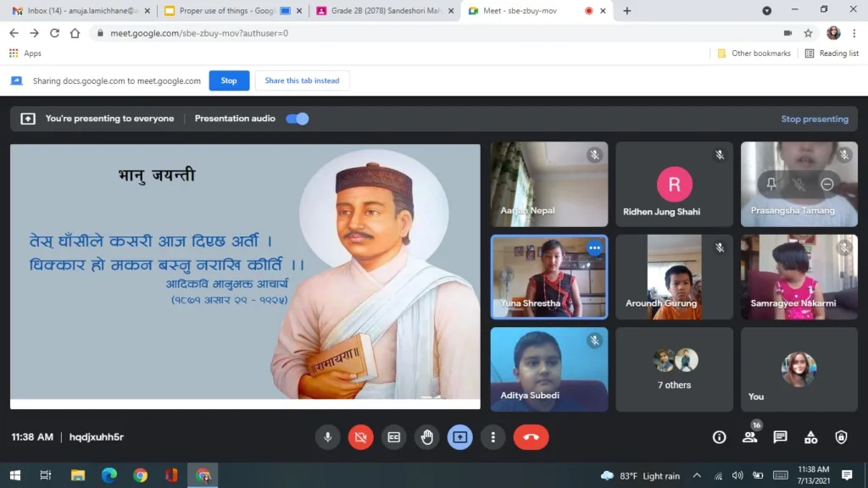Open the 7 others participants tile
This screenshot has width=868, height=488.
point(674,369)
